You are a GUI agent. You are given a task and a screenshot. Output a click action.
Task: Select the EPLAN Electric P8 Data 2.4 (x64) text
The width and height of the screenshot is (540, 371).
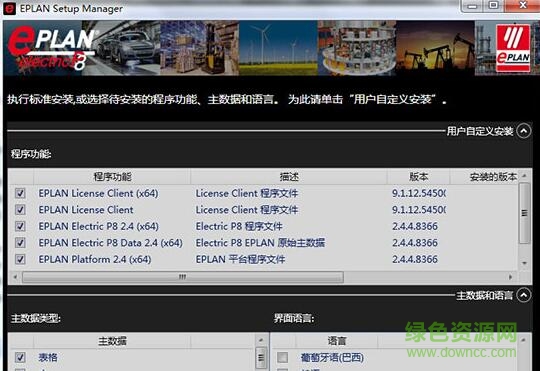point(111,243)
